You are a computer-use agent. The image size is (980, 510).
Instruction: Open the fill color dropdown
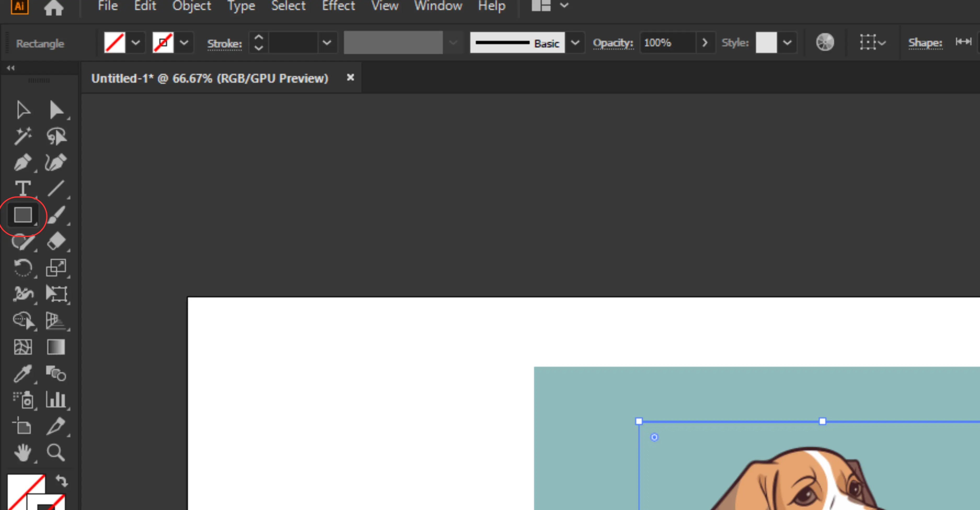coord(136,43)
